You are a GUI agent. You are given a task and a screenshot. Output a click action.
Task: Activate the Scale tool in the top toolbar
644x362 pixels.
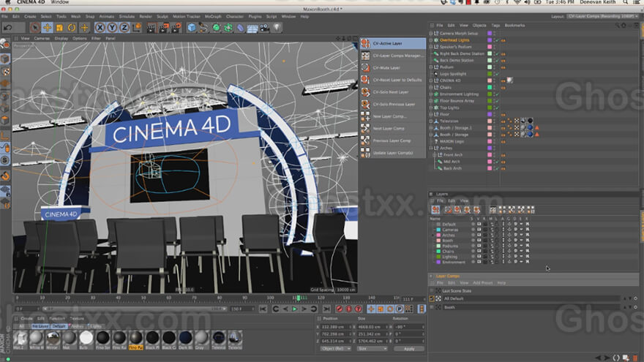[59, 28]
